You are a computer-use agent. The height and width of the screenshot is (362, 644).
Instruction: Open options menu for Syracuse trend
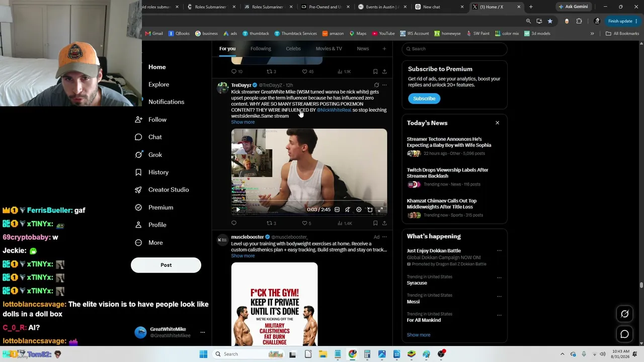click(x=499, y=277)
